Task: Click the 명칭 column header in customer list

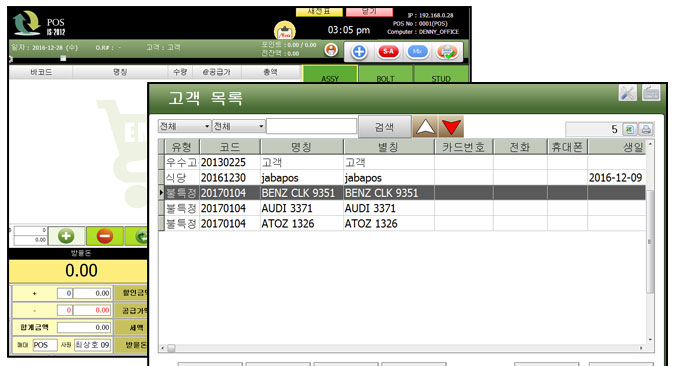Action: coord(301,147)
